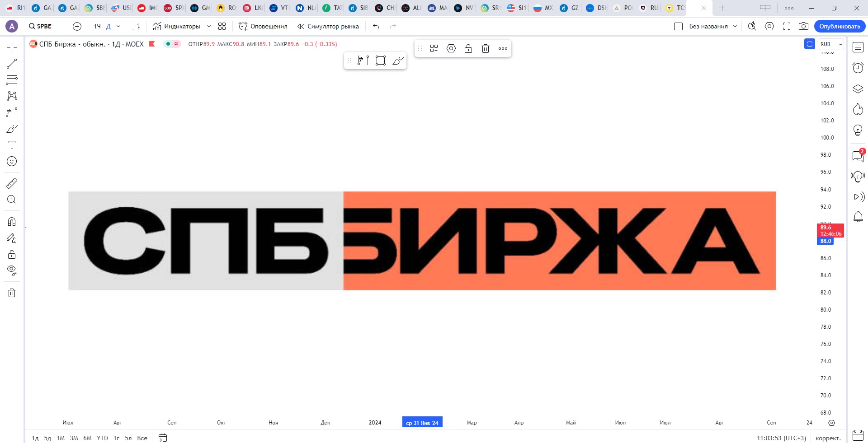This screenshot has width=868, height=443.
Task: Open the emoji icons tool
Action: [12, 161]
